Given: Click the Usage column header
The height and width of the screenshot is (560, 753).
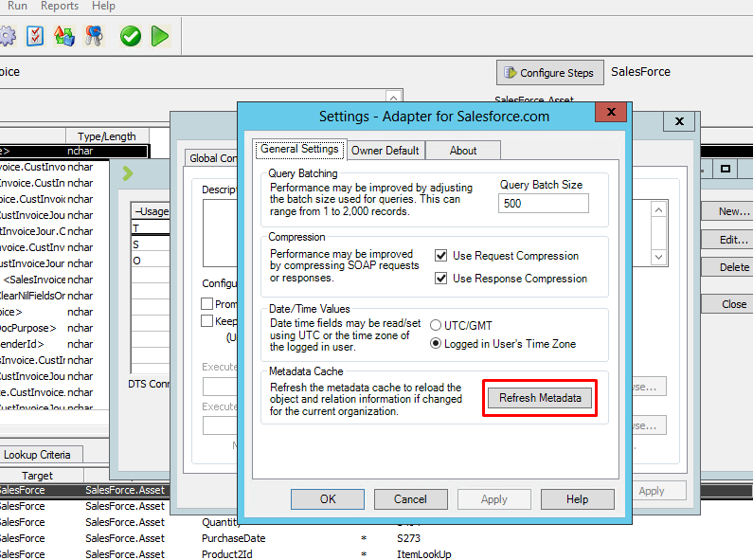Looking at the screenshot, I should pyautogui.click(x=151, y=211).
